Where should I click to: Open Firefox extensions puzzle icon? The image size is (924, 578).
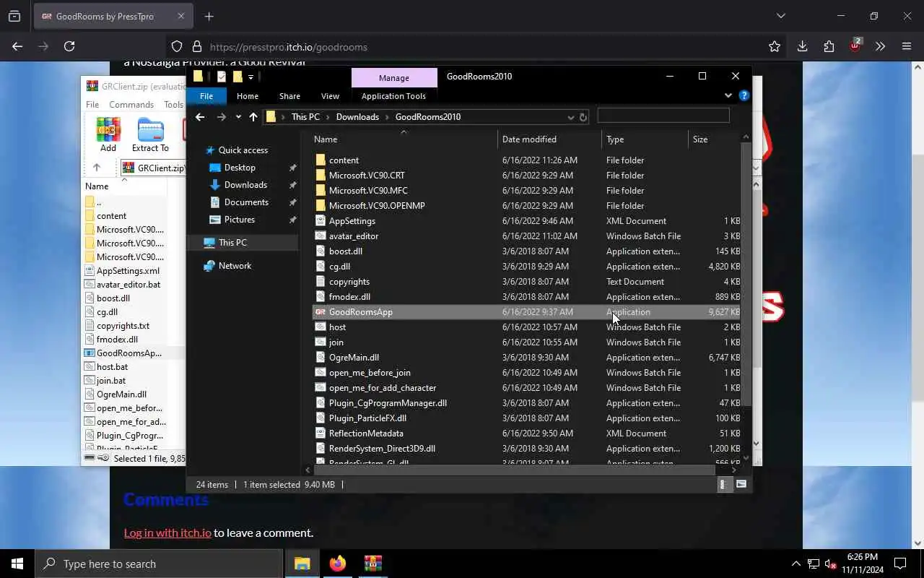point(829,46)
